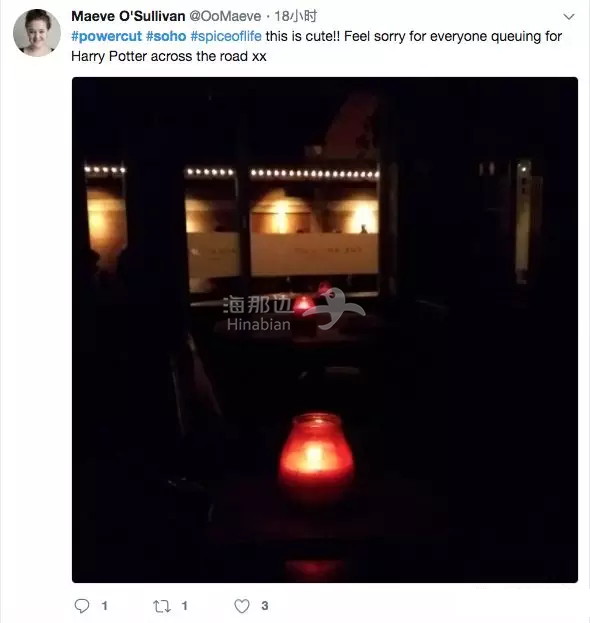Open the #spiceoflife hashtag link
The image size is (590, 623).
(x=226, y=36)
